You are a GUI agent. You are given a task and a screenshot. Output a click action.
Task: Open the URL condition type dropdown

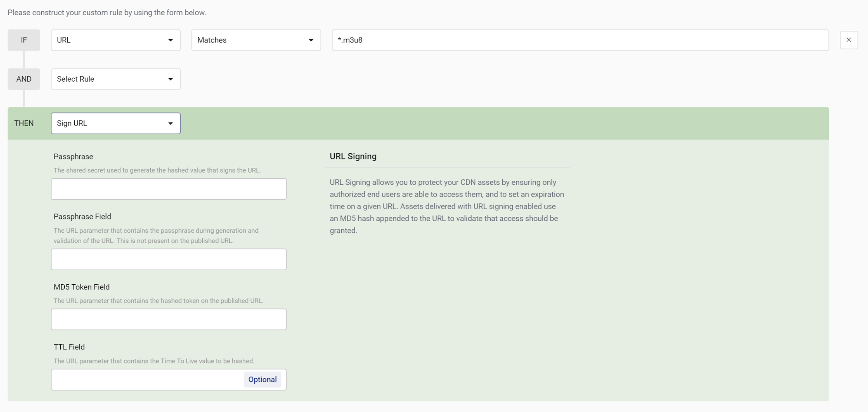tap(116, 40)
